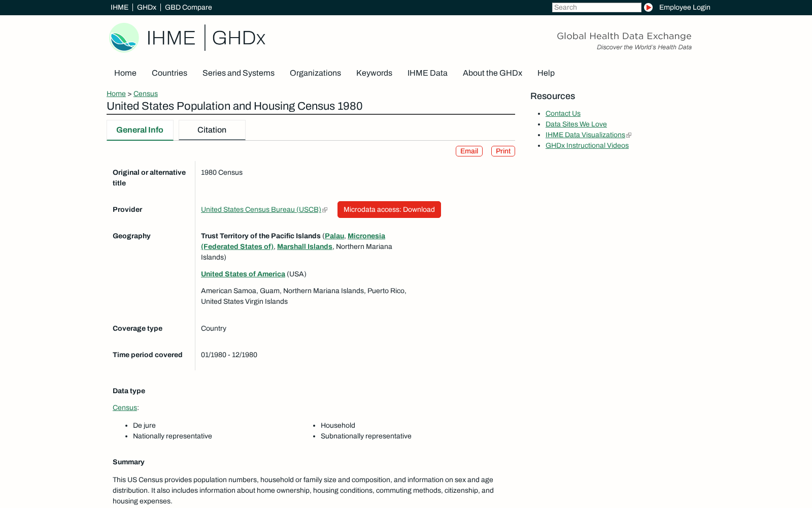Image resolution: width=812 pixels, height=508 pixels.
Task: Open IHME Data Visualizations link
Action: tap(585, 135)
